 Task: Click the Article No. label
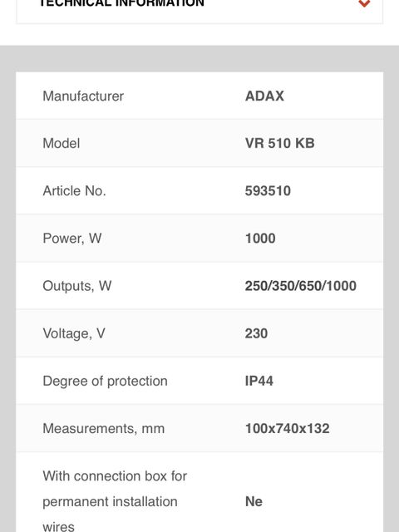click(x=74, y=190)
